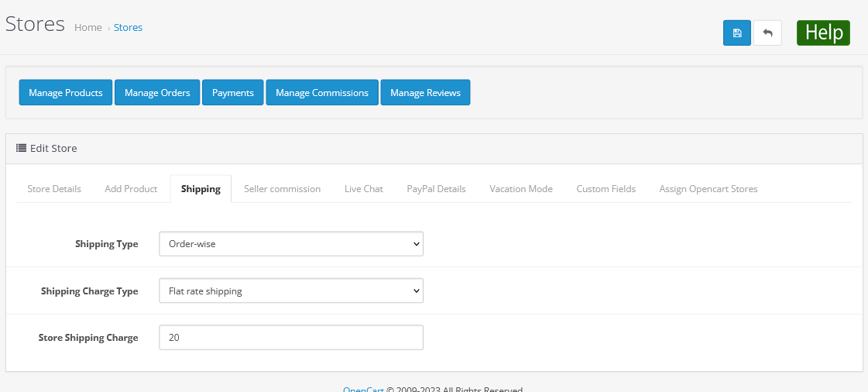Open Manage Reviews
The width and height of the screenshot is (868, 392).
pyautogui.click(x=426, y=92)
